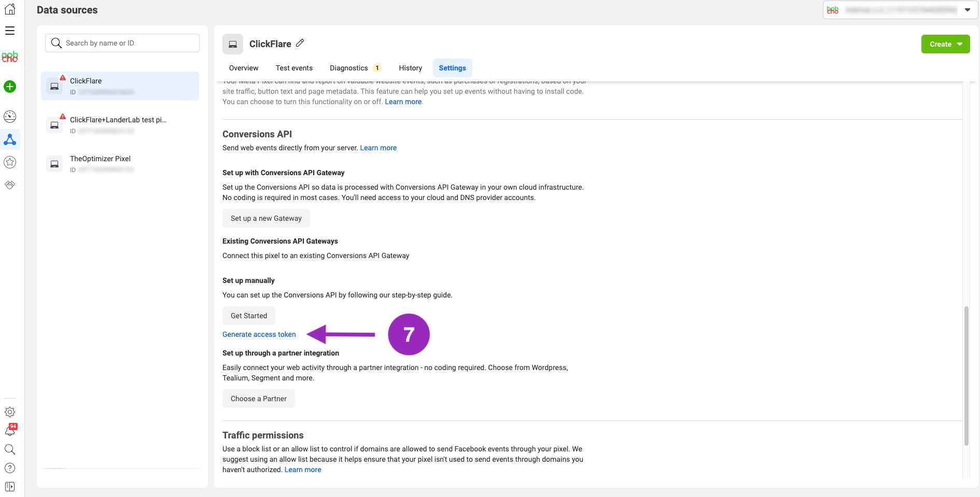Viewport: 980px width, 497px height.
Task: Click the TheOptimizer Pixel device icon
Action: [54, 164]
